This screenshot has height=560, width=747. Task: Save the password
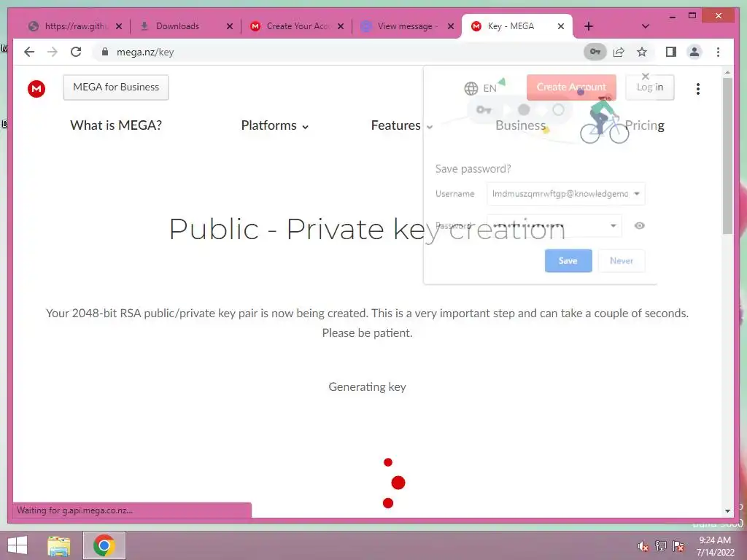tap(568, 261)
